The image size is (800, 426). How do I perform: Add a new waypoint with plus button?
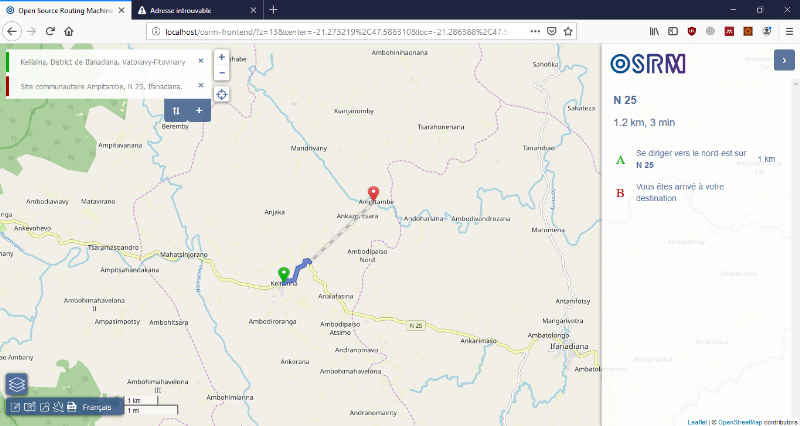[x=199, y=110]
